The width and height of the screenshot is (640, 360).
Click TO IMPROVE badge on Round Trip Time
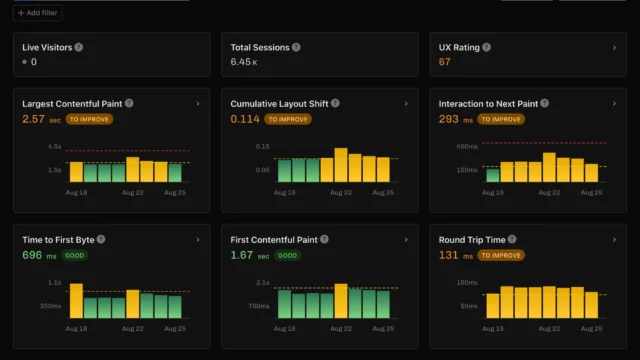(x=501, y=256)
